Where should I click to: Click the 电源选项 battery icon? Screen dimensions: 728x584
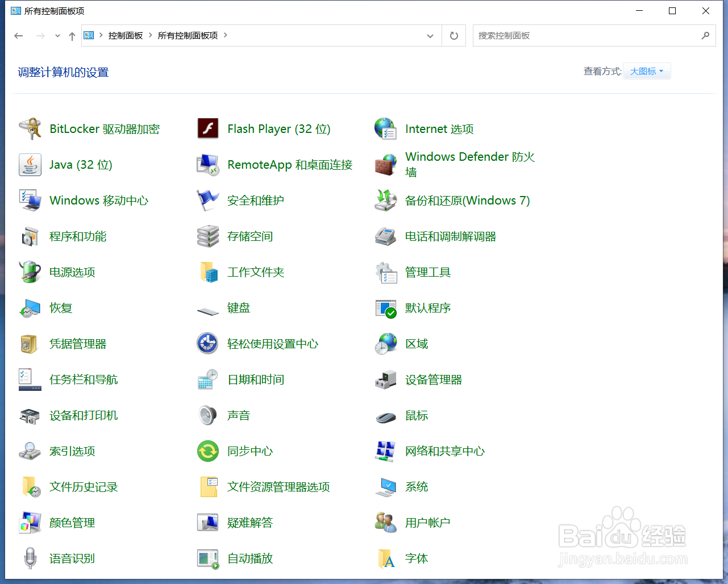pos(30,272)
